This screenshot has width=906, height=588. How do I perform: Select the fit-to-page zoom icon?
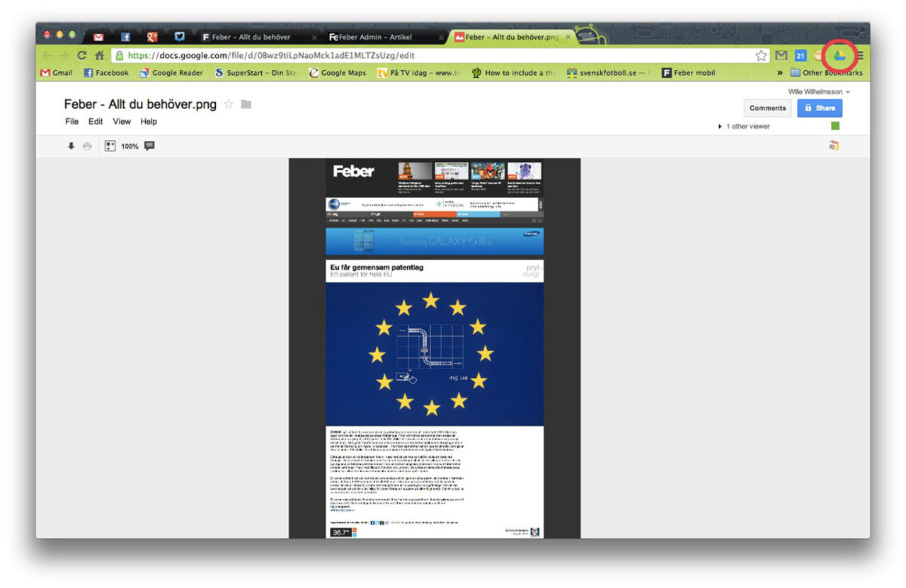coord(110,146)
